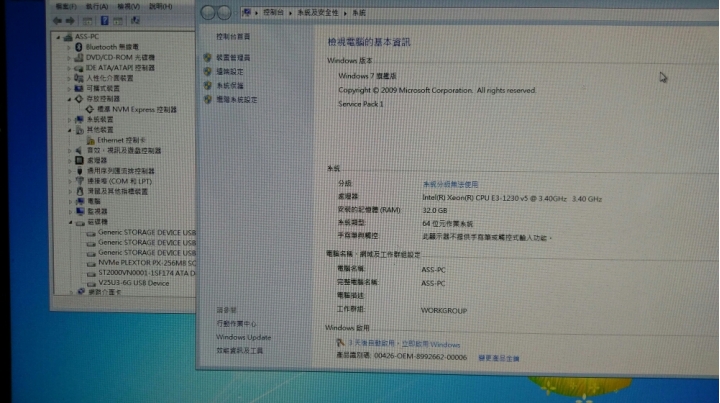
Task: Select the NVMe PLEXTOR PX-256M8 disk
Action: (x=146, y=263)
